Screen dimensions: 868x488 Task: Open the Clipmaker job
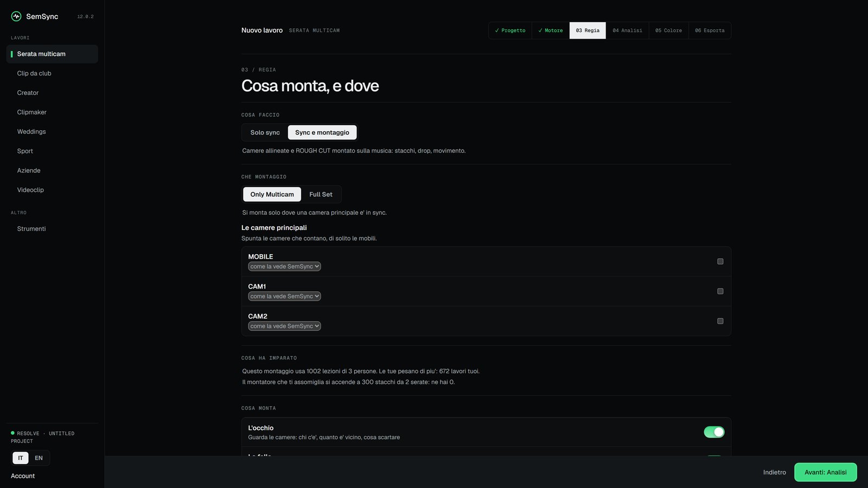pyautogui.click(x=52, y=112)
